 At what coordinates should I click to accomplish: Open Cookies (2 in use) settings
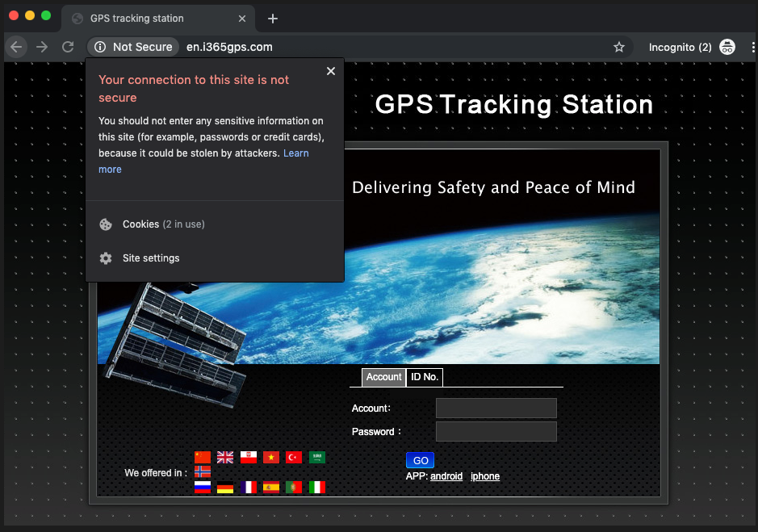point(215,224)
